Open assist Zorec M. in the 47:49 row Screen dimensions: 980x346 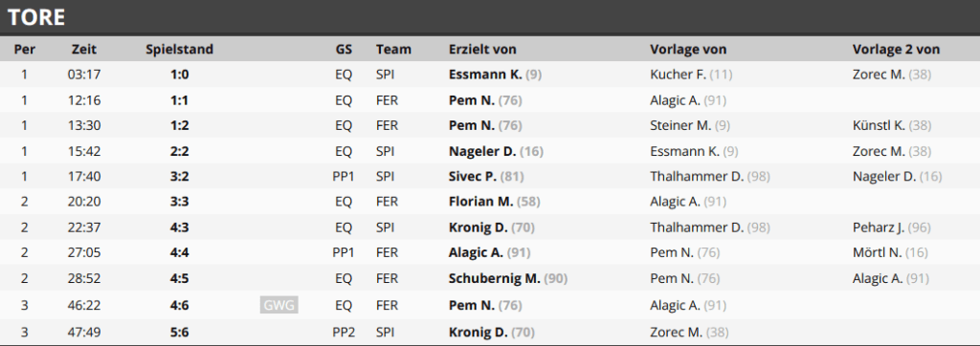tap(689, 333)
